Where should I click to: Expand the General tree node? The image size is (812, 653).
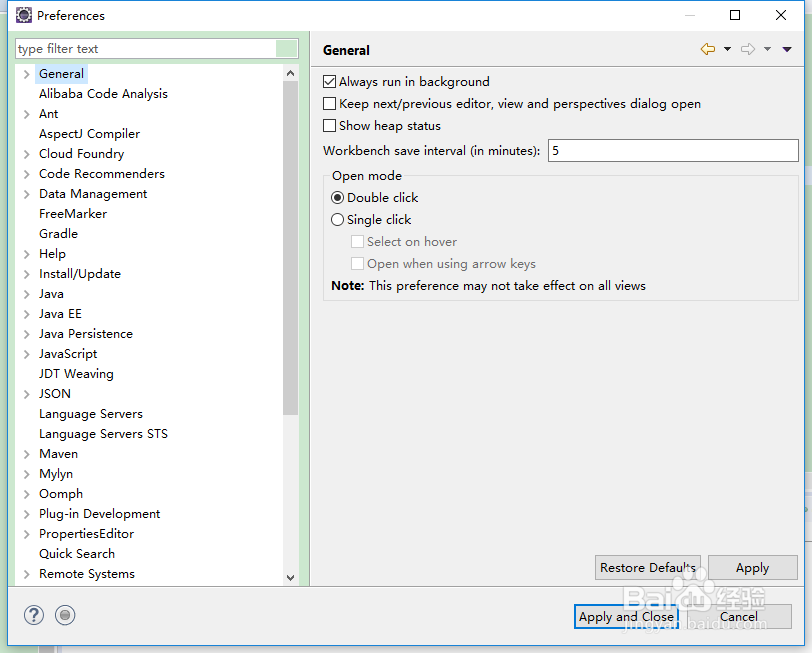tap(26, 74)
